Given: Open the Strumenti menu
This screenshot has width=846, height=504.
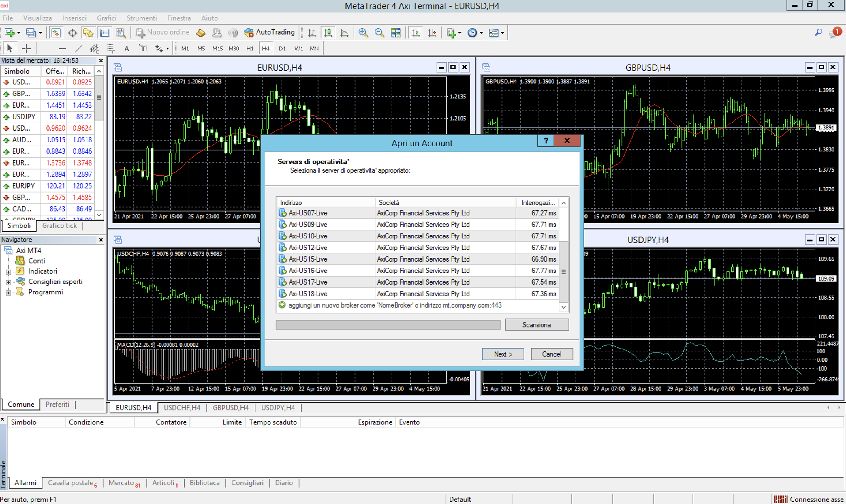Looking at the screenshot, I should pyautogui.click(x=142, y=18).
